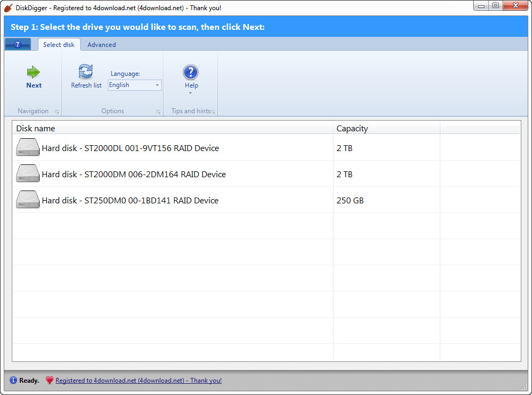Click the red heart icon in status bar

(x=50, y=380)
